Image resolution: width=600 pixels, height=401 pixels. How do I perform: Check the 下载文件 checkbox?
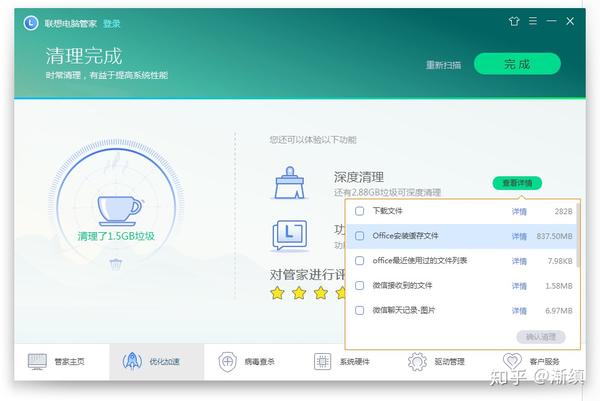click(x=359, y=211)
